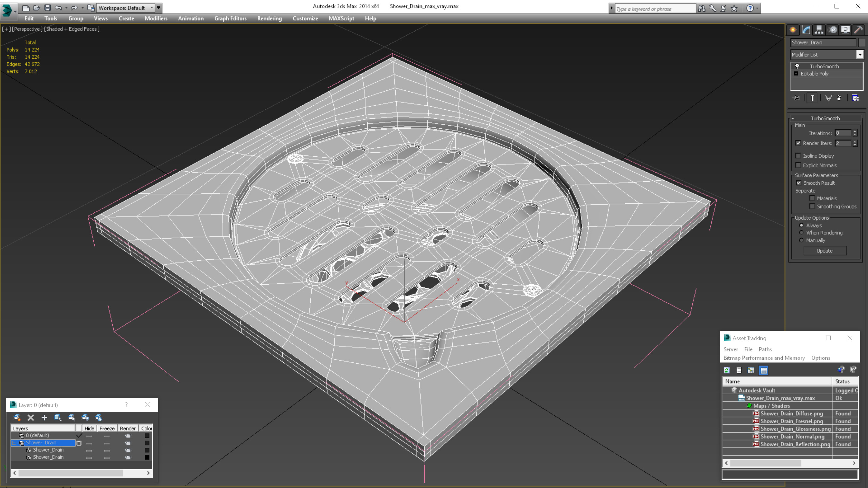The image size is (868, 488).
Task: Select When Rendering update option
Action: (x=801, y=233)
